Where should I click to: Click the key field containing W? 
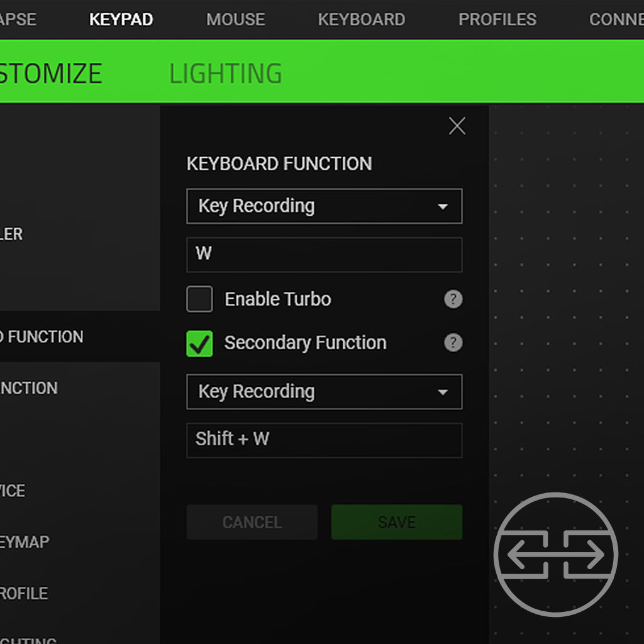coord(324,254)
